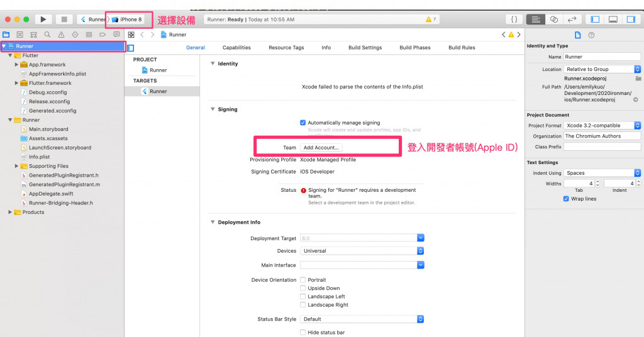Switch to the Build Settings tab
The image size is (644, 337).
365,48
